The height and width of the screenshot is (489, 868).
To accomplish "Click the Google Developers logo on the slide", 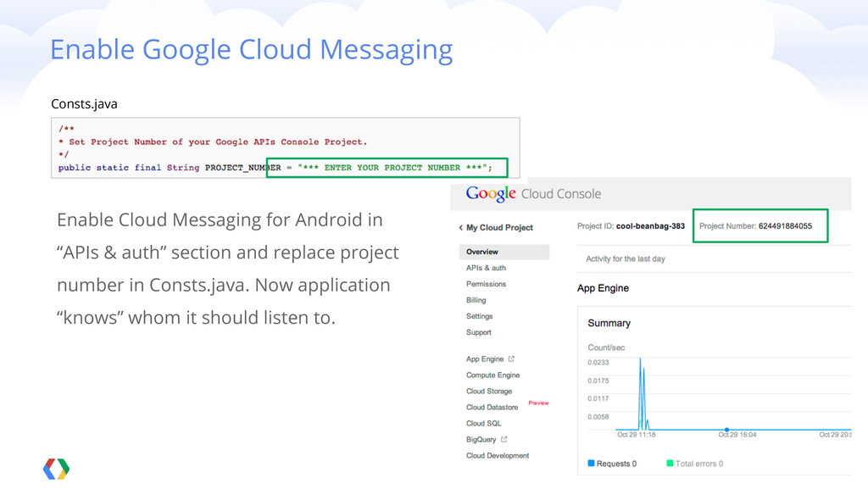I will (57, 470).
